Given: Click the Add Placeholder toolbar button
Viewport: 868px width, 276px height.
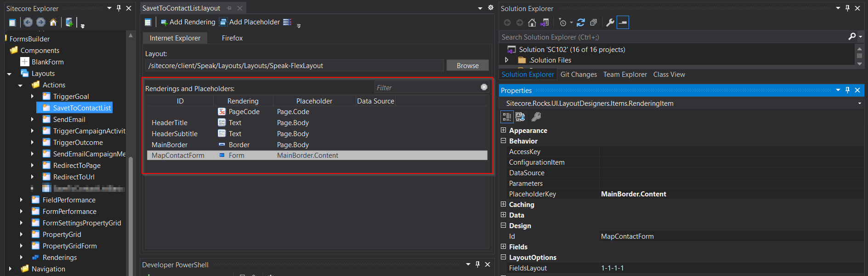Looking at the screenshot, I should click(x=250, y=22).
